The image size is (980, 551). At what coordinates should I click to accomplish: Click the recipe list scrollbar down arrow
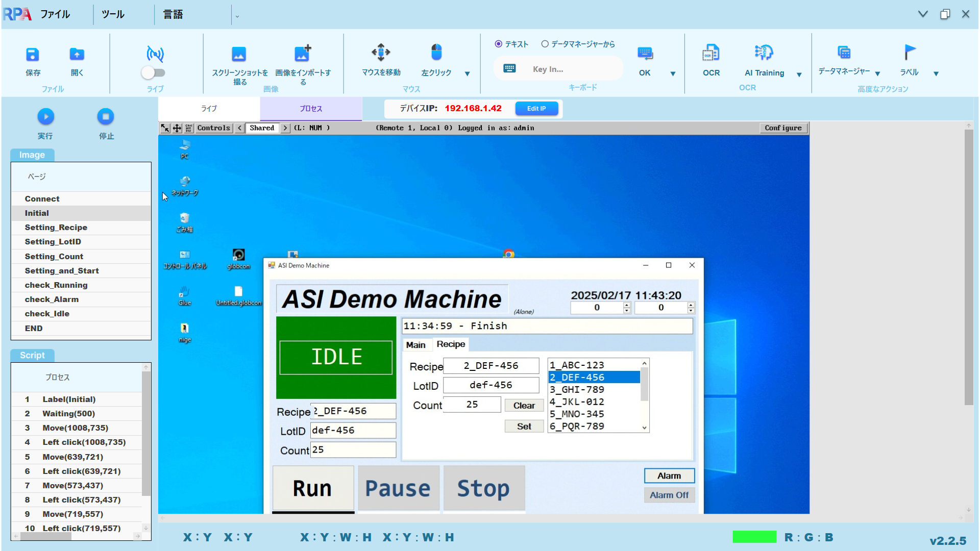(645, 428)
